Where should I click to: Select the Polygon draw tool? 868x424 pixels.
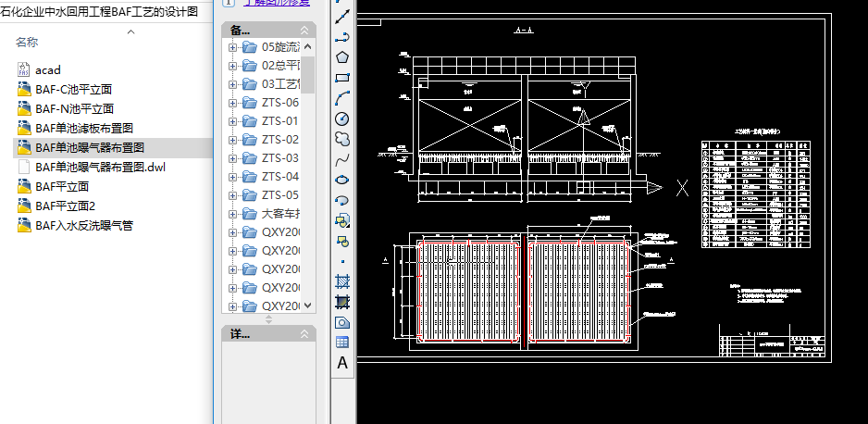coord(341,57)
